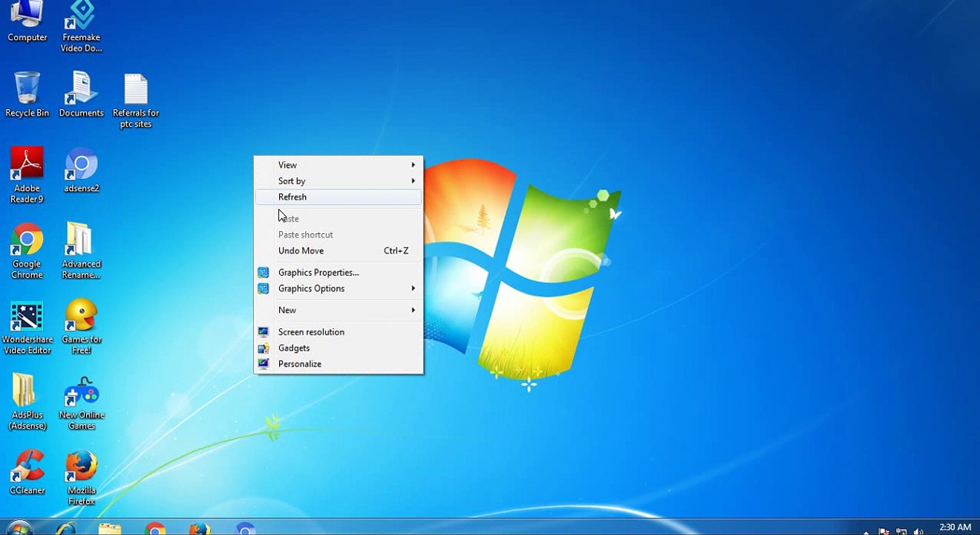Select the Google Chrome desktop shortcut

click(27, 252)
